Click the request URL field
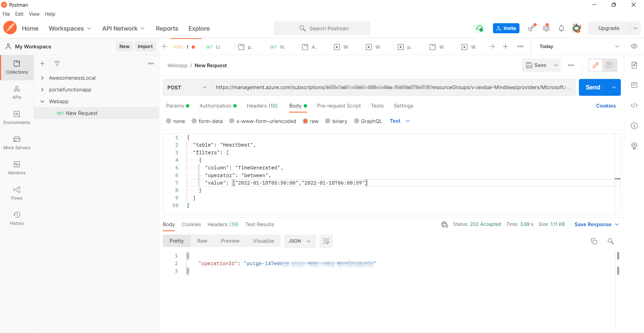The height and width of the screenshot is (333, 644). coord(393,87)
